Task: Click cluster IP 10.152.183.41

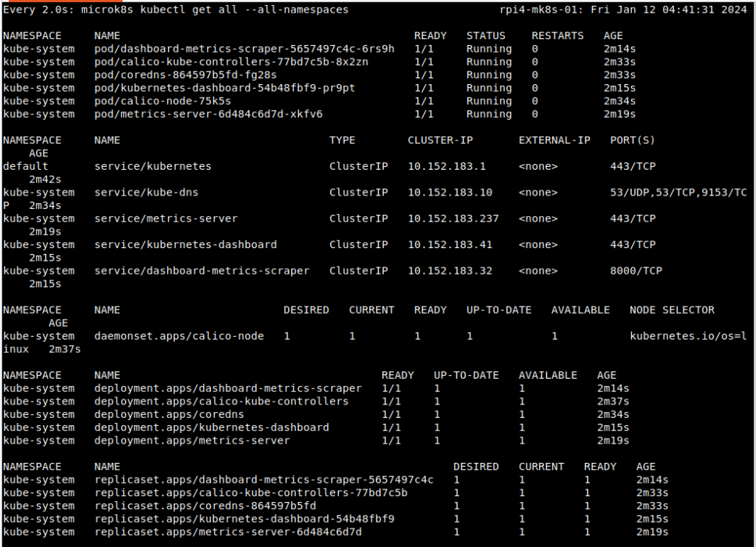Action: pyautogui.click(x=450, y=245)
